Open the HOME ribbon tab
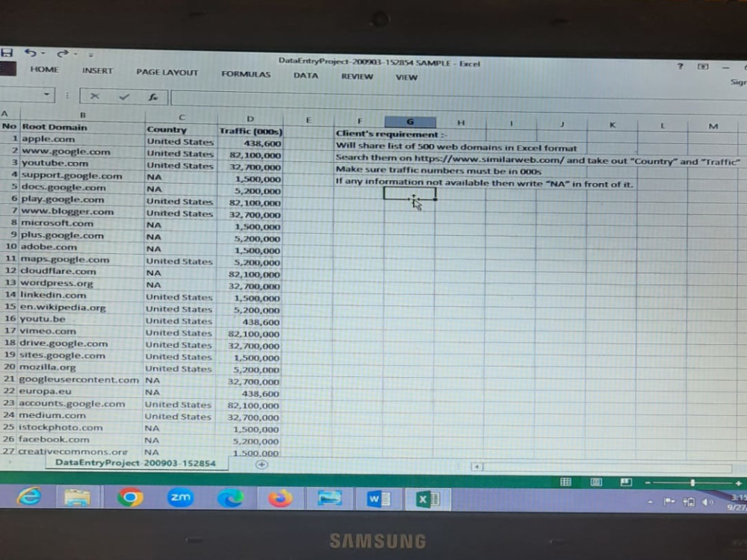The height and width of the screenshot is (560, 747). [x=45, y=69]
